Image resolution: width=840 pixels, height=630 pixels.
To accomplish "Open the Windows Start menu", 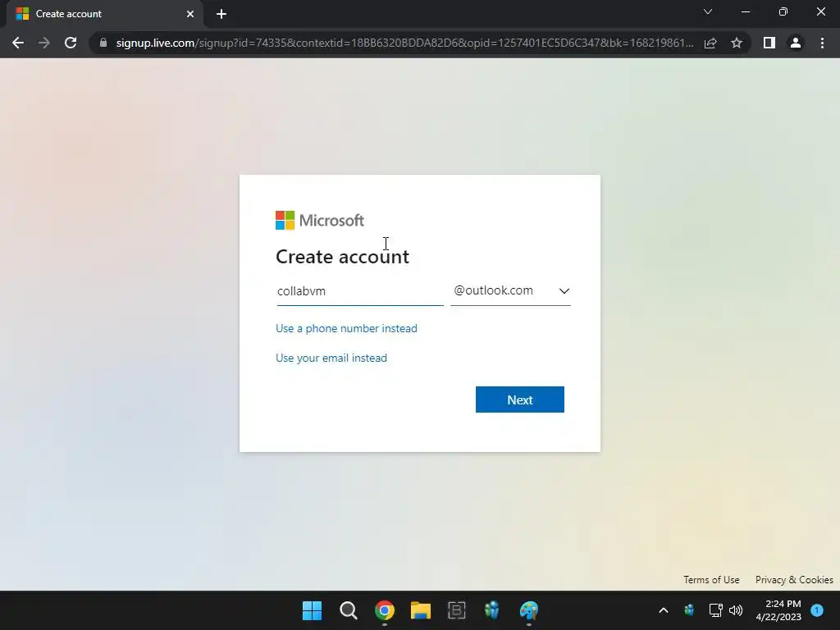I will 312,610.
